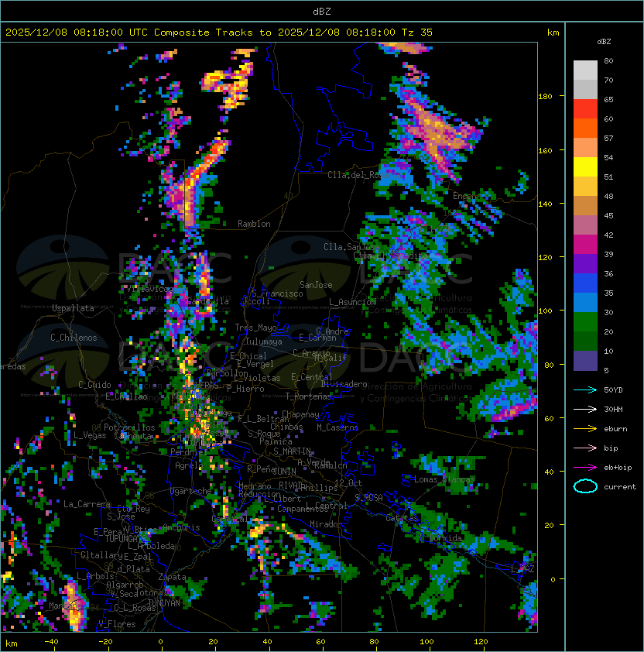Click the 'Potrerillos' location label
Image resolution: width=644 pixels, height=652 pixels.
(129, 427)
